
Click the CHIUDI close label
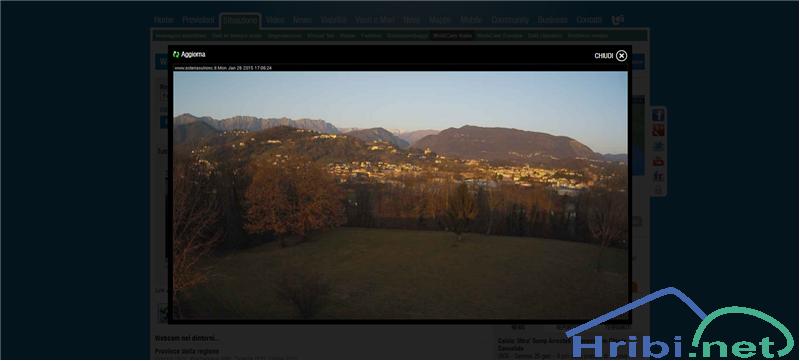[x=604, y=56]
